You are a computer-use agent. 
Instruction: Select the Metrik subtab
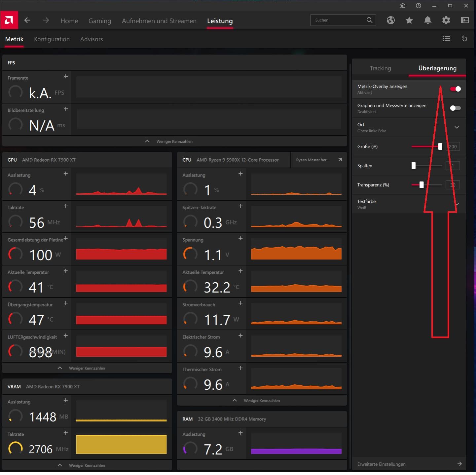(x=14, y=39)
